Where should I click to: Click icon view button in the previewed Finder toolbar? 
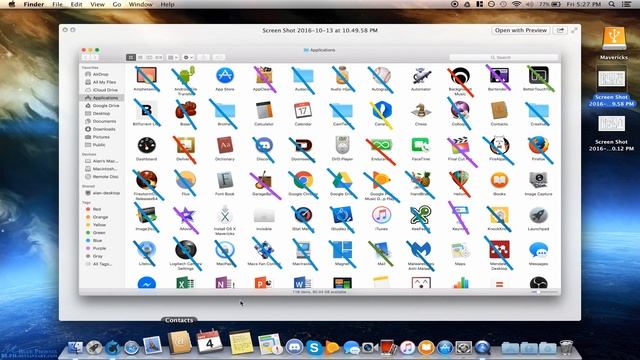coord(131,58)
